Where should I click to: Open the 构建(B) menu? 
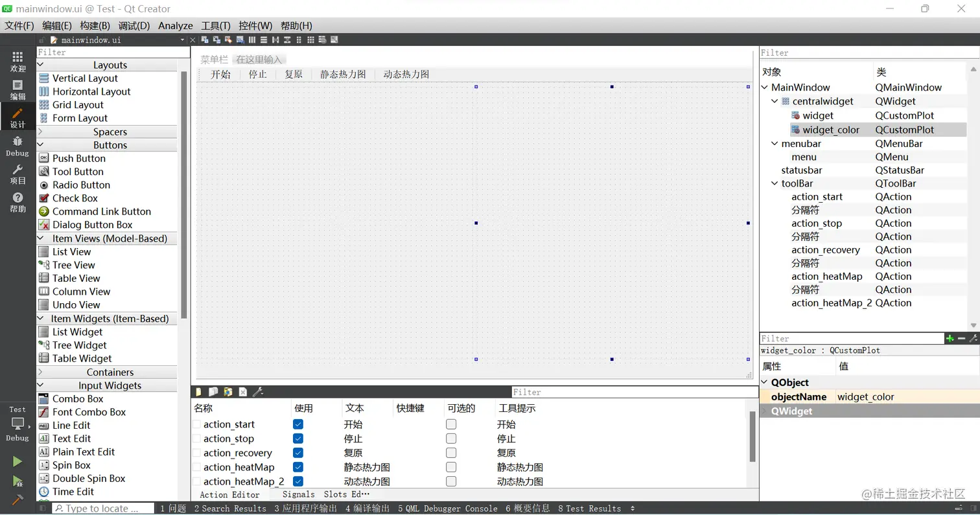point(95,26)
